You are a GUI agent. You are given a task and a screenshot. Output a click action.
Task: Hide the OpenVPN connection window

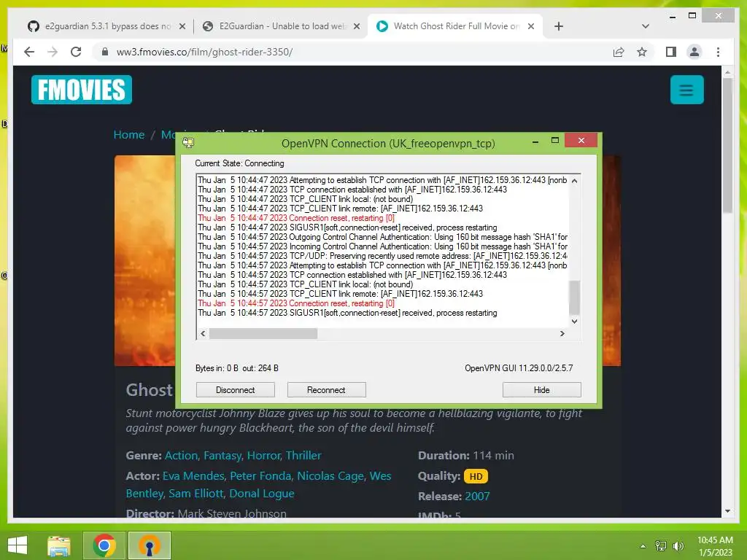click(x=542, y=389)
